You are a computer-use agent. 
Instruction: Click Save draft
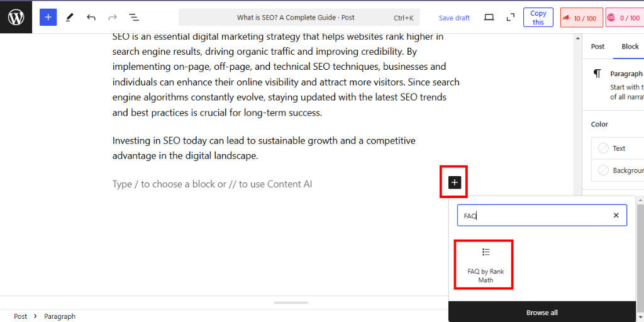[454, 18]
